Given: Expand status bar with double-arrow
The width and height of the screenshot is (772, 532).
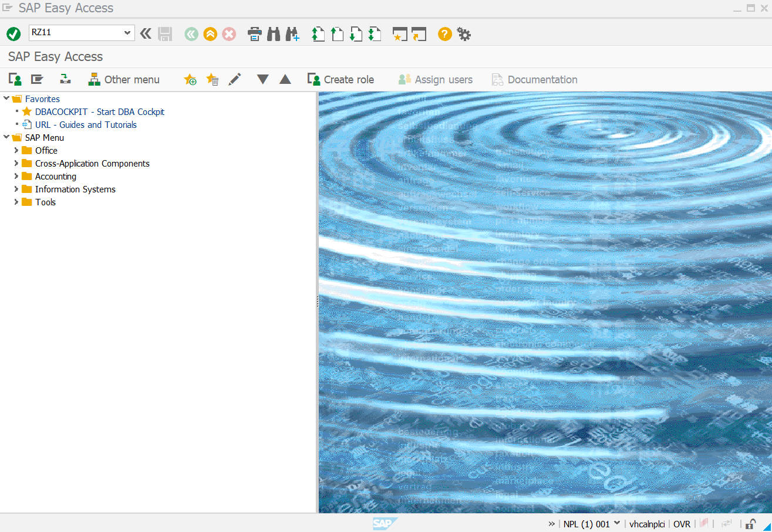Looking at the screenshot, I should point(552,524).
